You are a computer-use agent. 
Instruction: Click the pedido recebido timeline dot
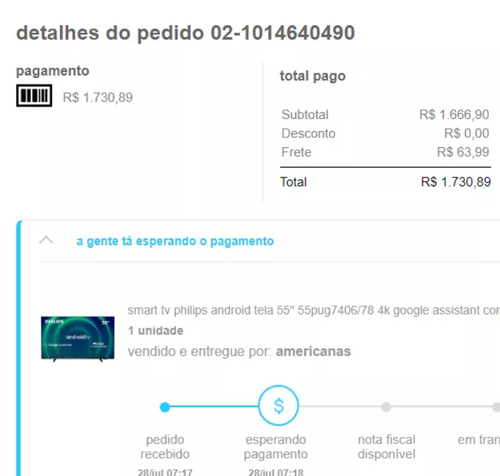pos(165,407)
